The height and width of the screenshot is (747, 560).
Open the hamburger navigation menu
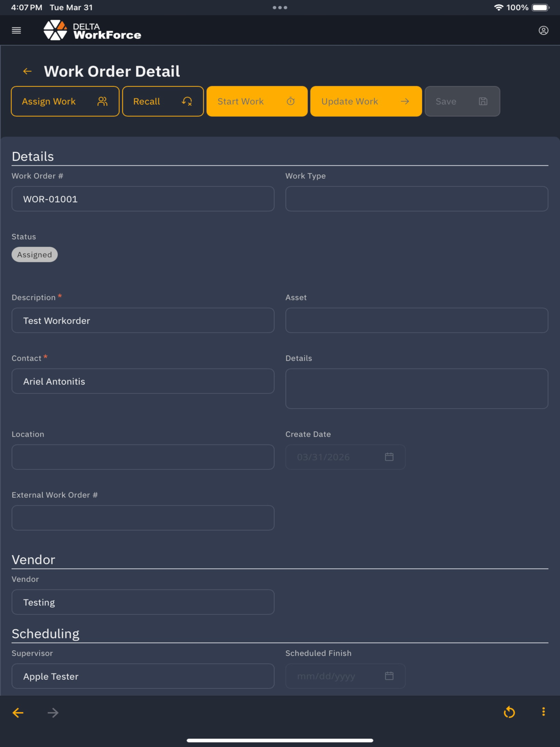point(16,30)
